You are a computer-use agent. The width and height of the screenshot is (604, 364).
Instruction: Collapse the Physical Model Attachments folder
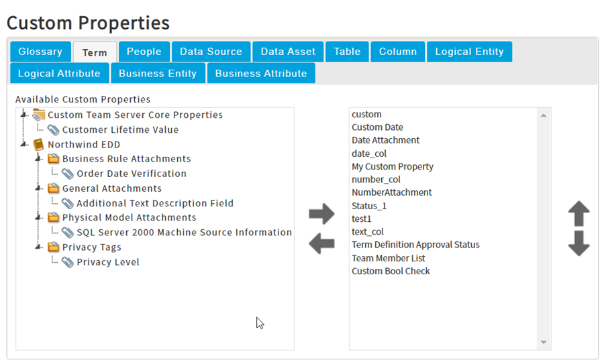coord(38,217)
